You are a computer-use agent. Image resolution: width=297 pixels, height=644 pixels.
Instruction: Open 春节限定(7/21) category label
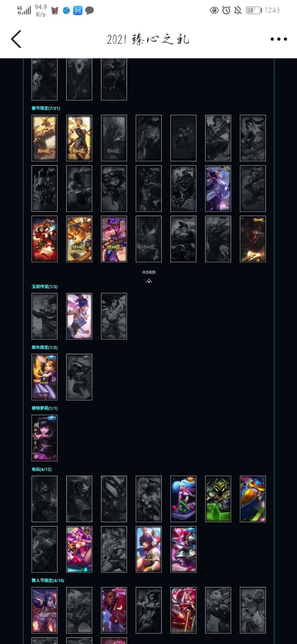[46, 108]
